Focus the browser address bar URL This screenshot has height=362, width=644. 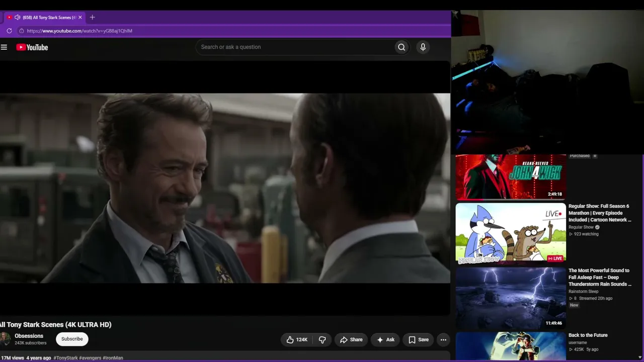[79, 31]
